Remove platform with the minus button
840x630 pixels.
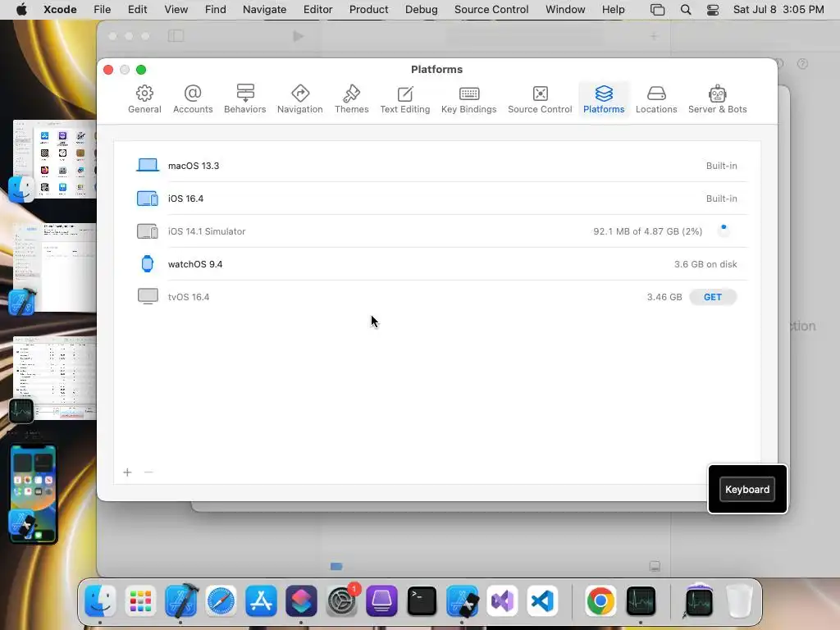(x=148, y=472)
